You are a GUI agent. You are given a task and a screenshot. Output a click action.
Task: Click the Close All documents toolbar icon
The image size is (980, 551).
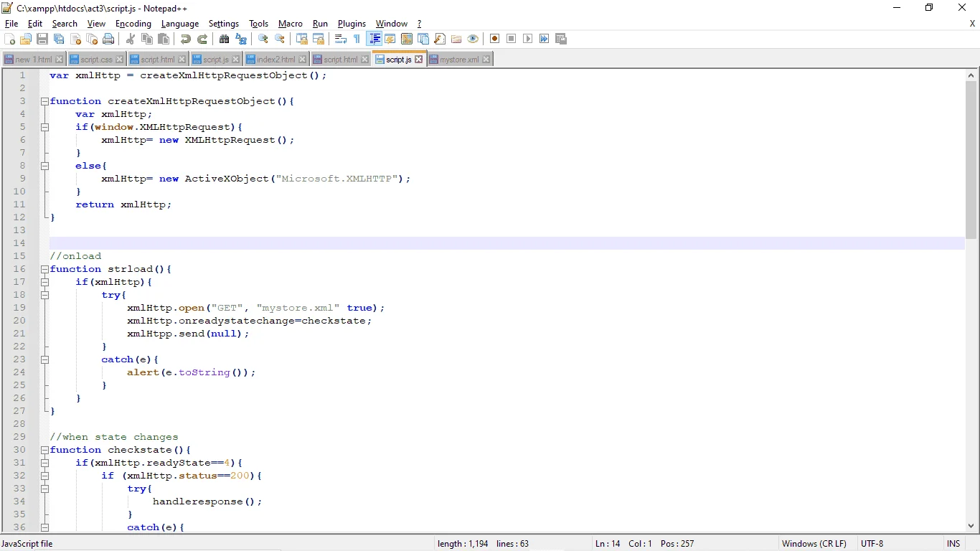click(92, 39)
